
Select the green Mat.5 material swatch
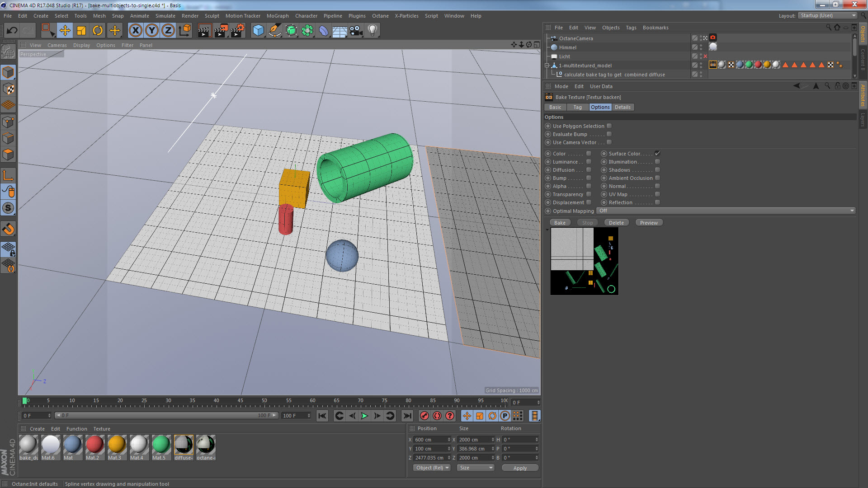pyautogui.click(x=161, y=445)
